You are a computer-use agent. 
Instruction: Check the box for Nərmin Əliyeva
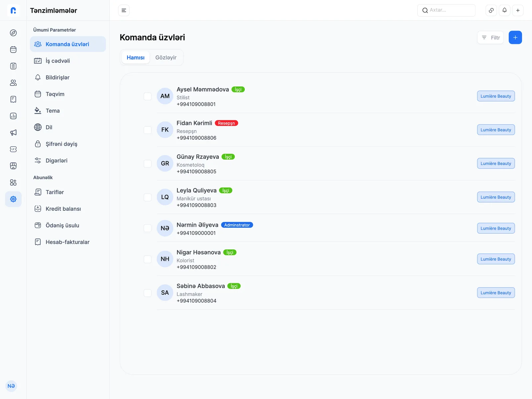click(x=148, y=228)
